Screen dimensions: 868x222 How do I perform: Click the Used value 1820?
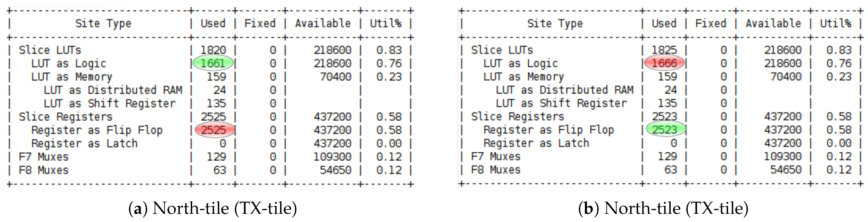[x=213, y=50]
